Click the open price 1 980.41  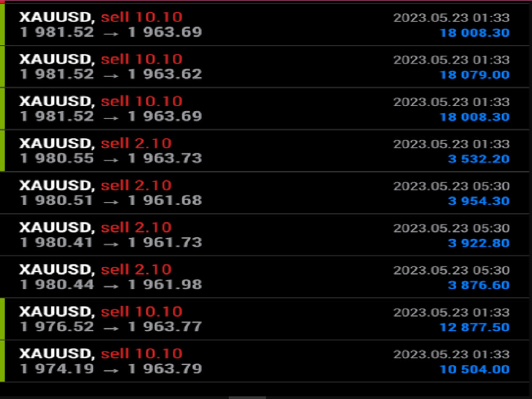(56, 242)
